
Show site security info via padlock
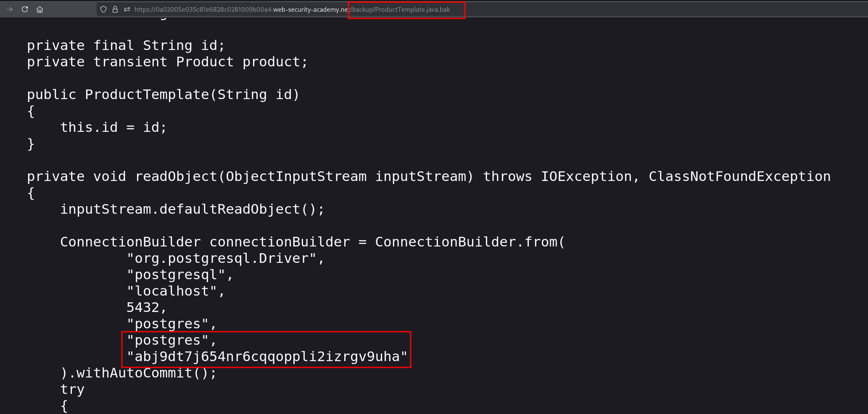coord(115,9)
